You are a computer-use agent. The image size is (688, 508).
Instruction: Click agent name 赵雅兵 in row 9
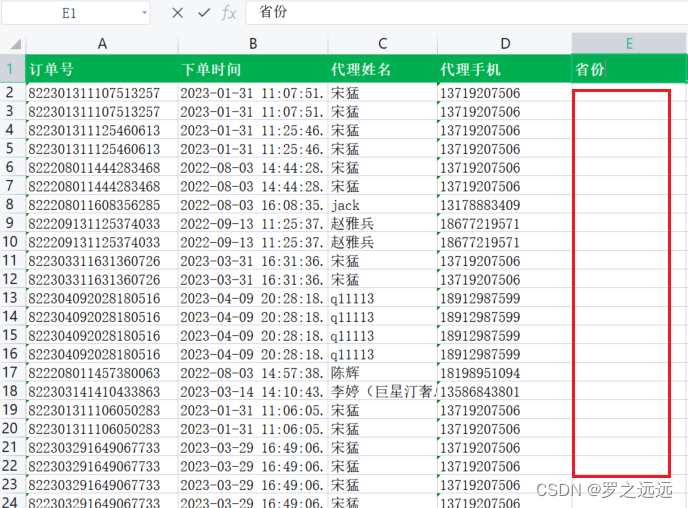[x=383, y=223]
